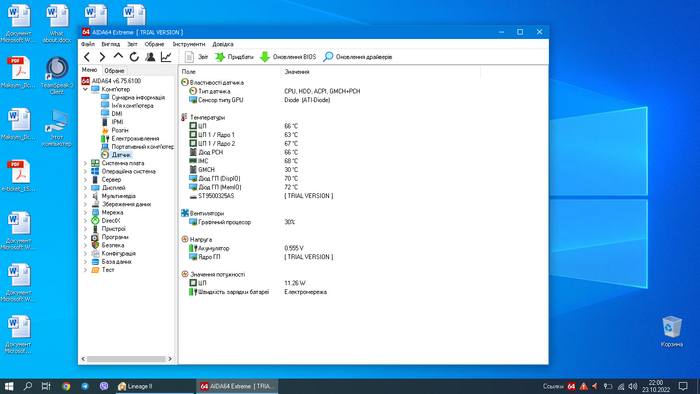
Task: Open the Корзина recycle bin icon
Action: [x=671, y=331]
